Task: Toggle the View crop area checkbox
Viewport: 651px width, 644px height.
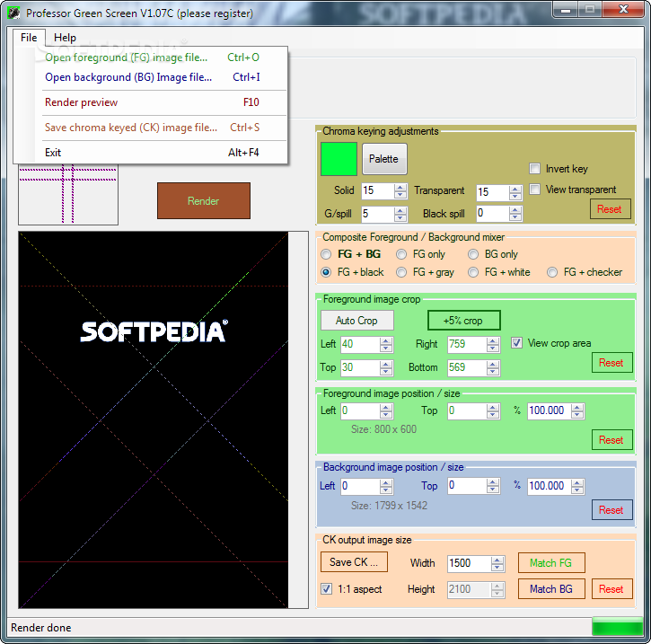Action: tap(516, 343)
